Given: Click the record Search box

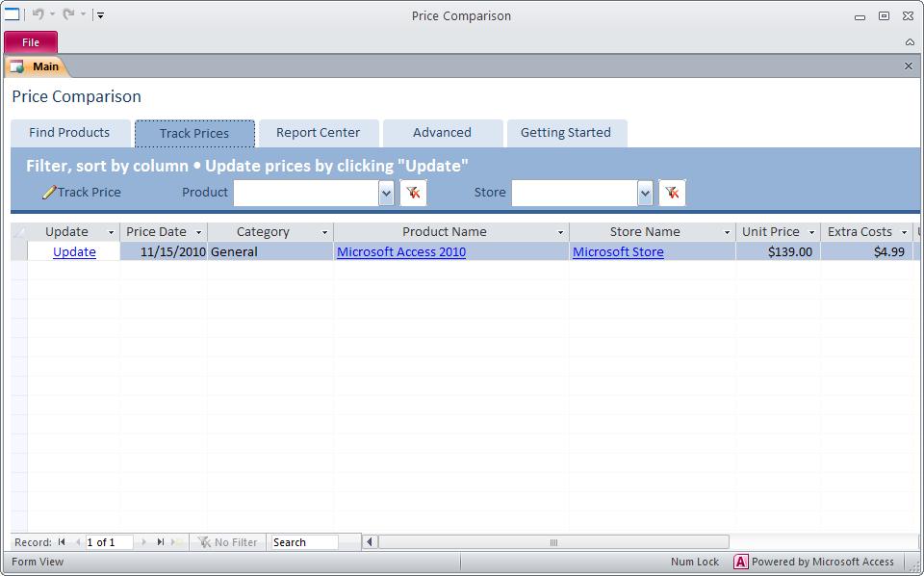Looking at the screenshot, I should click(x=305, y=542).
